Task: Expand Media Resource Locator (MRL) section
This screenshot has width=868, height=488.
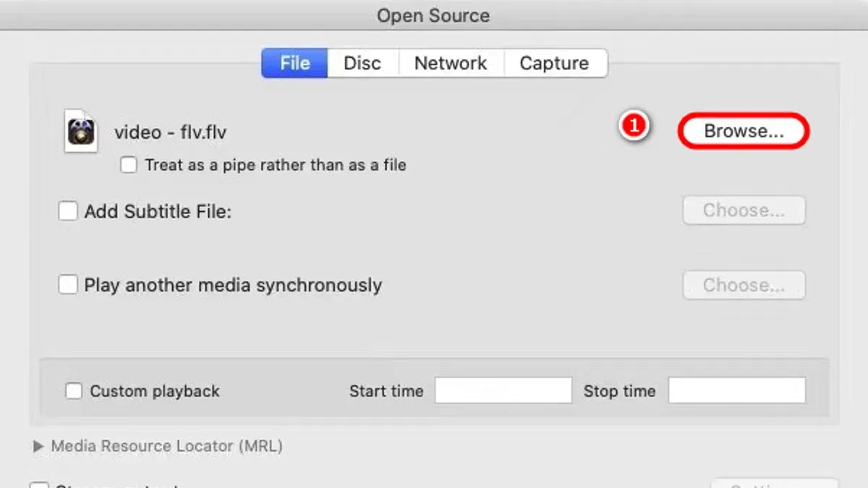Action: coord(38,447)
